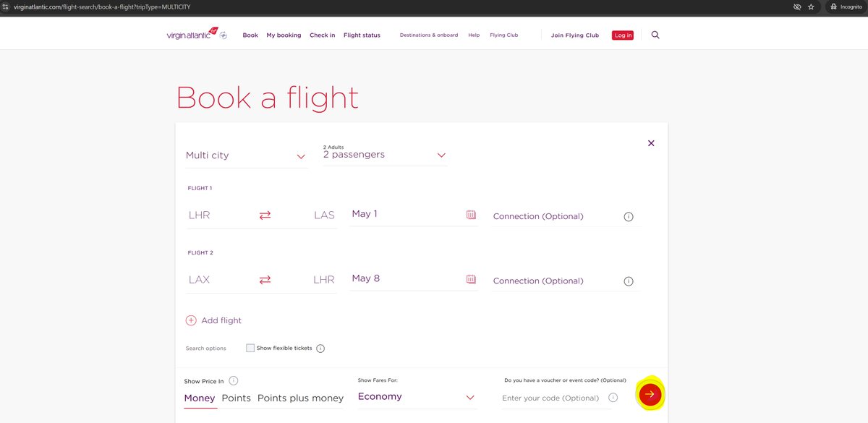The height and width of the screenshot is (423, 868).
Task: Open the Book menu in the header
Action: 250,35
